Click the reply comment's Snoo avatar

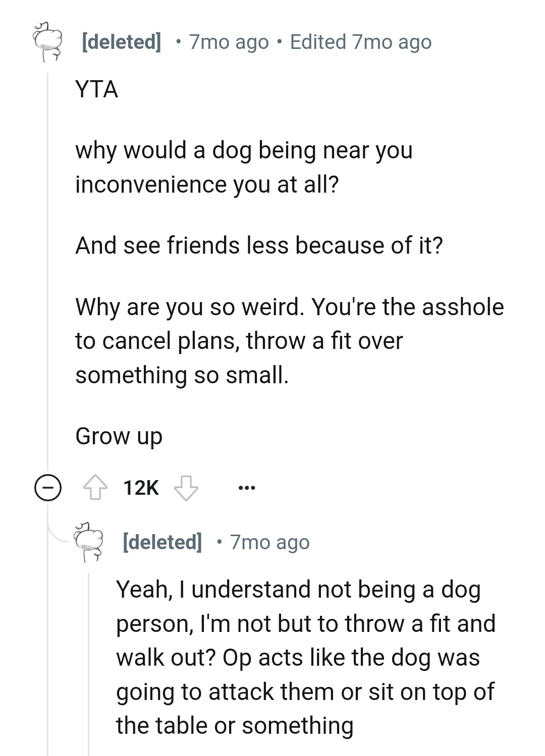[x=90, y=544]
